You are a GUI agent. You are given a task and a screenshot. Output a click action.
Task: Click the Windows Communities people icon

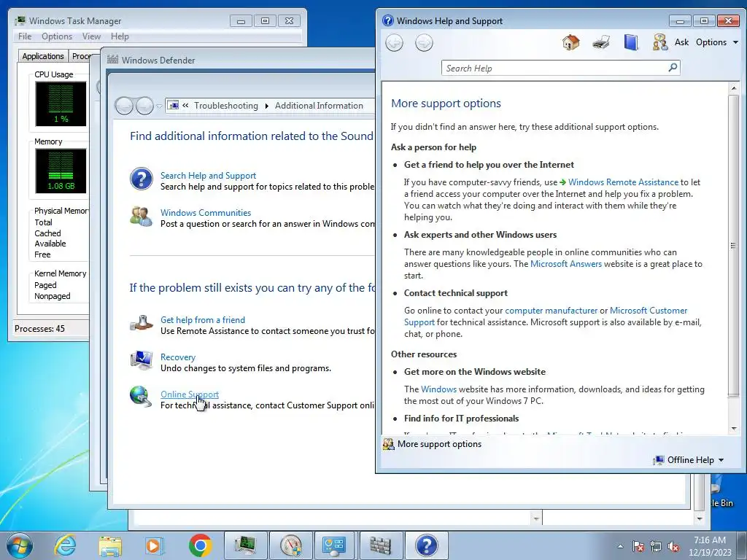tap(141, 216)
